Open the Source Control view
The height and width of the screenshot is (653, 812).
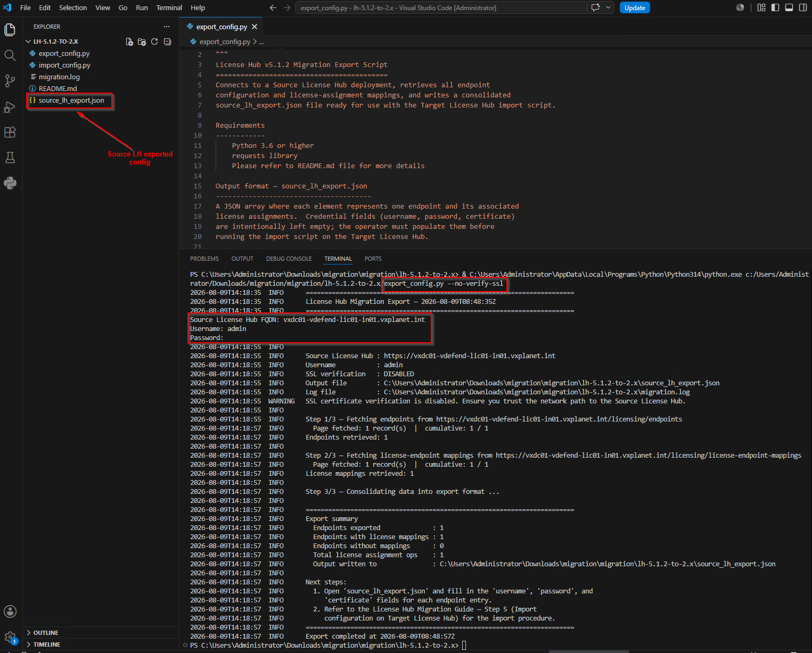point(10,81)
